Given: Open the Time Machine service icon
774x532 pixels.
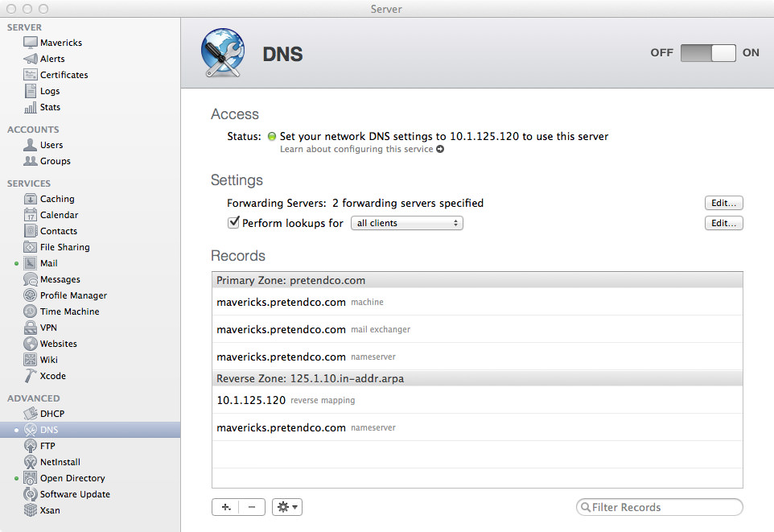Looking at the screenshot, I should (x=30, y=311).
